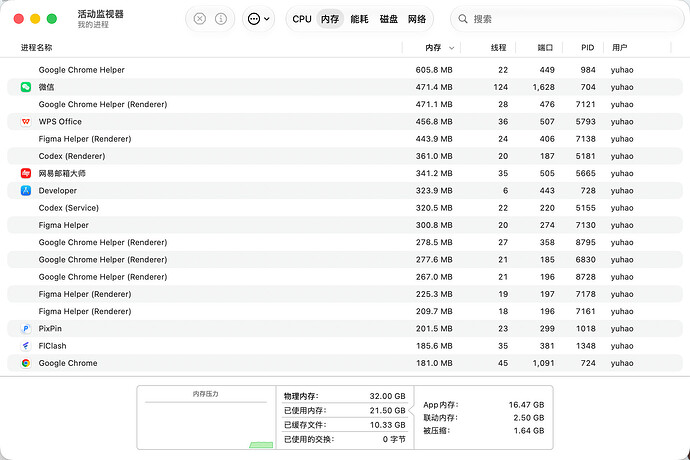
Task: Sort by the PID column header
Action: 587,48
